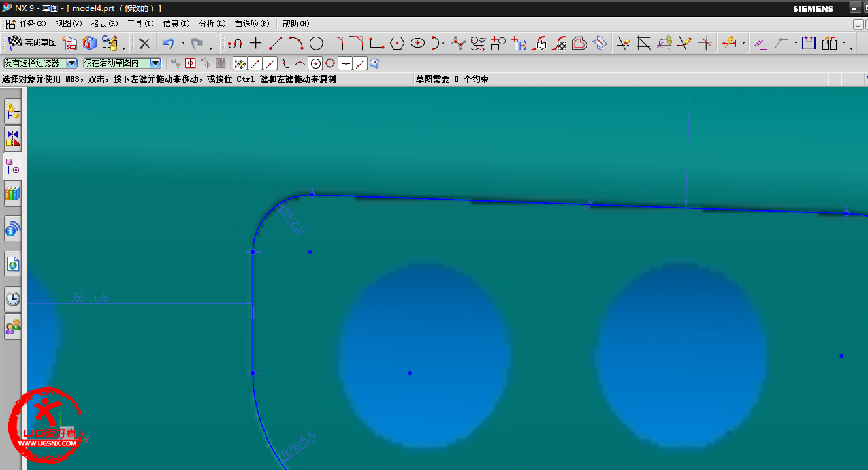Open the 视图 (View) menu

tap(69, 23)
